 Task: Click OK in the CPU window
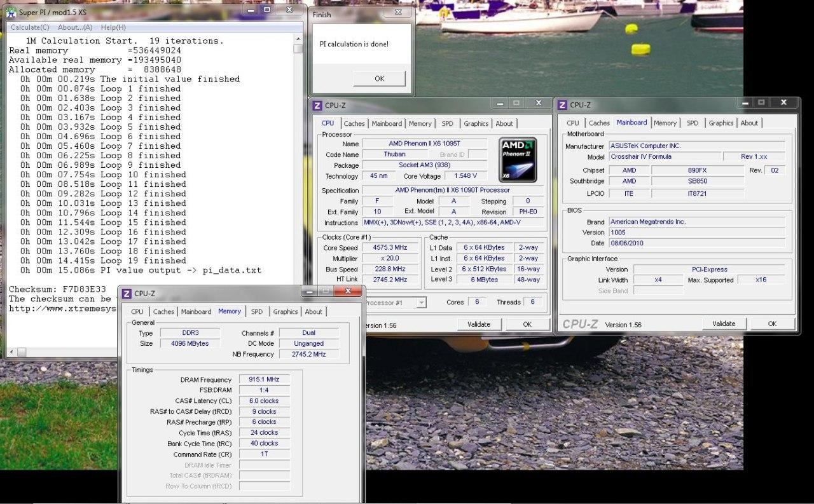pyautogui.click(x=527, y=324)
